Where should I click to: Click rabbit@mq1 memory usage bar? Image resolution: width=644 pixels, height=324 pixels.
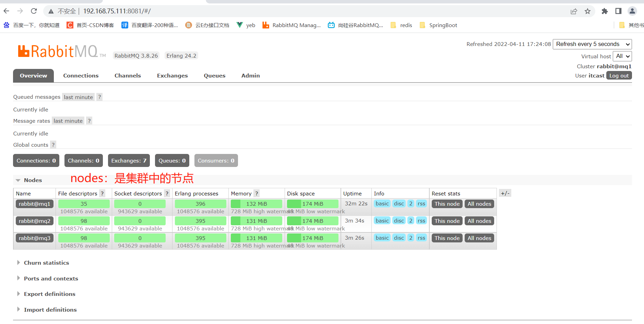pyautogui.click(x=257, y=204)
